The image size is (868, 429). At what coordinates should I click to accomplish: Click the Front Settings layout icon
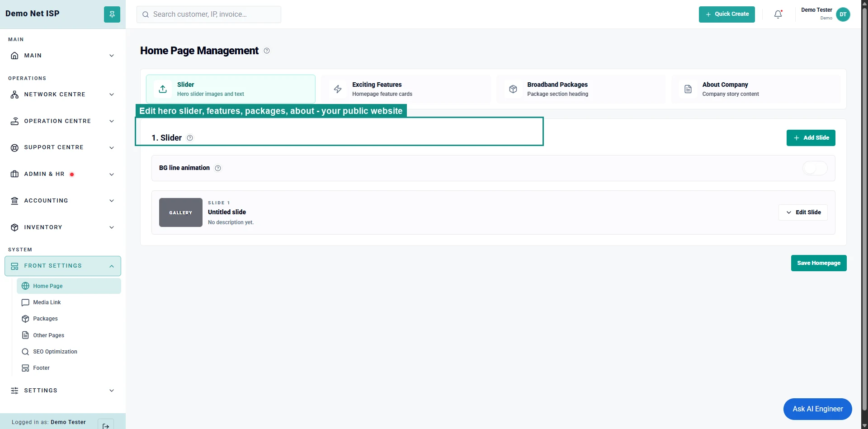(x=14, y=266)
